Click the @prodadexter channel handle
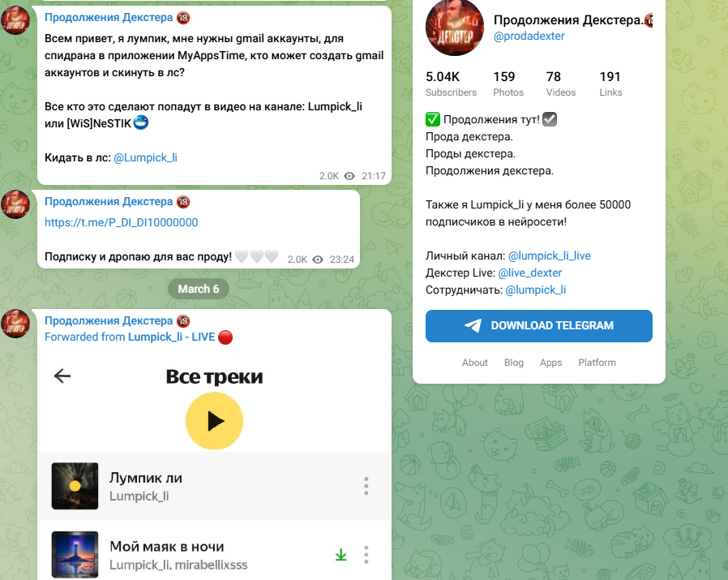The height and width of the screenshot is (580, 728). click(529, 36)
